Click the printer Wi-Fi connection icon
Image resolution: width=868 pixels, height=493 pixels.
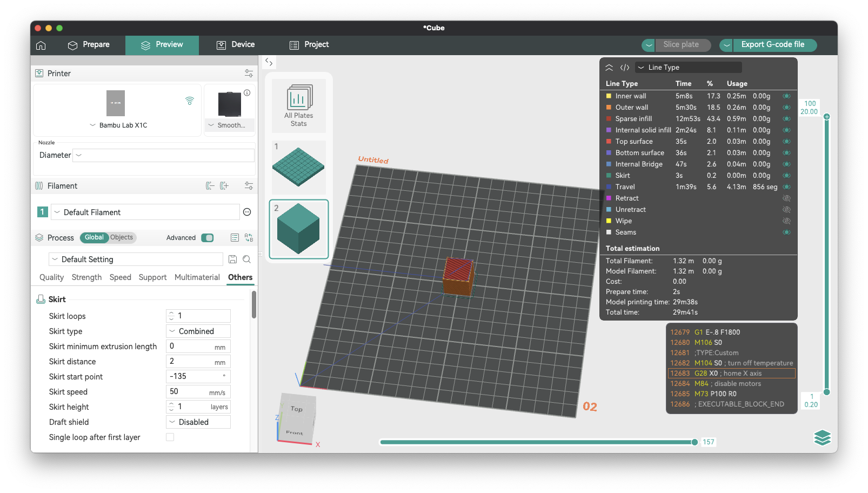coord(190,101)
